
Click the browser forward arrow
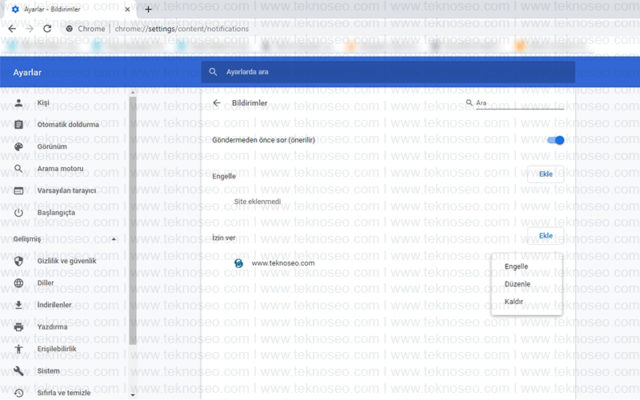(x=29, y=29)
